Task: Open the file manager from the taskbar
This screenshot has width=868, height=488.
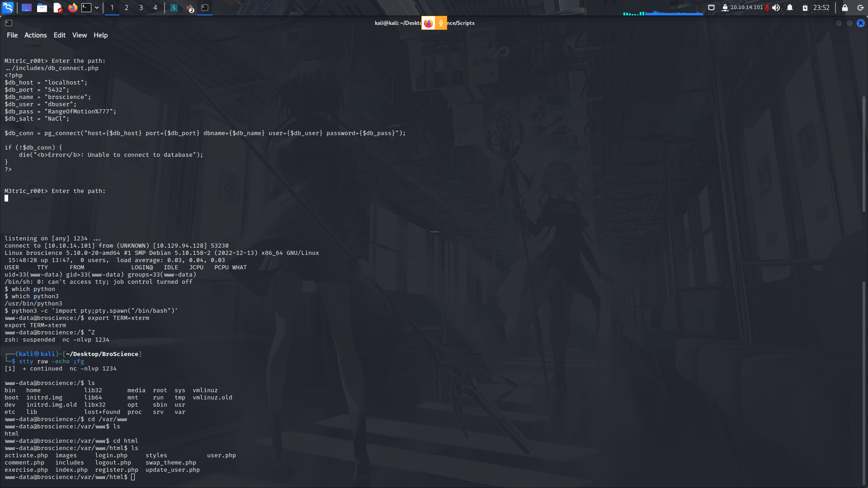Action: tap(42, 7)
